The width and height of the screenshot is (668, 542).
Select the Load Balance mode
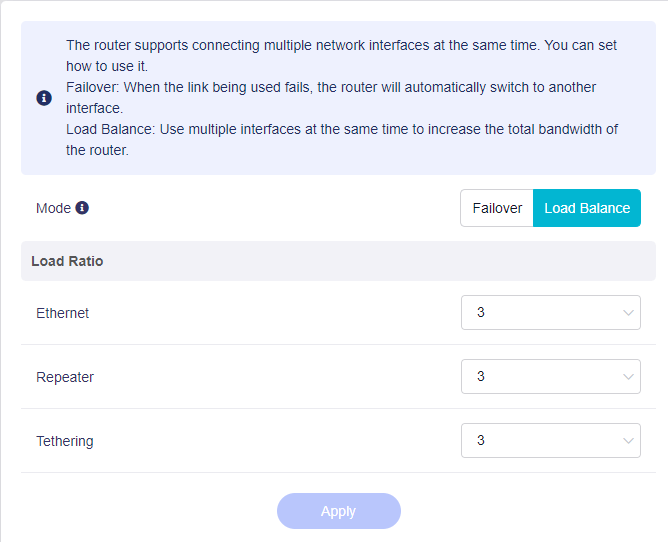(587, 208)
